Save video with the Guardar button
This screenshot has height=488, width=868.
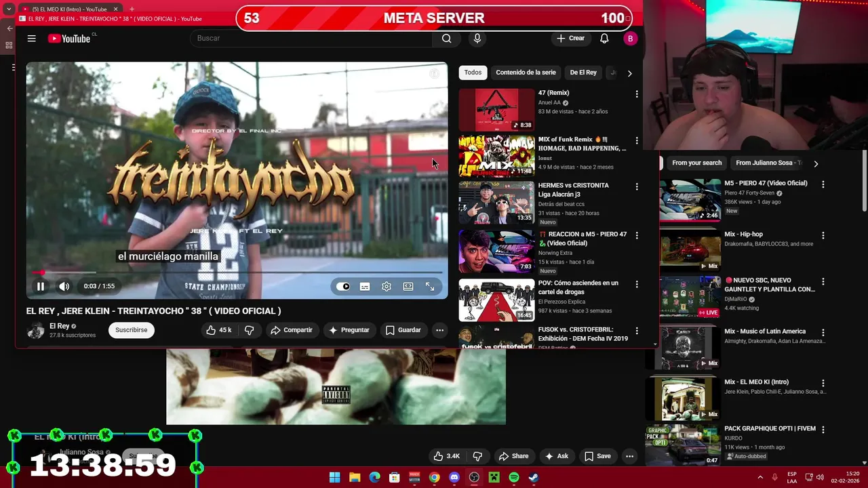click(403, 330)
